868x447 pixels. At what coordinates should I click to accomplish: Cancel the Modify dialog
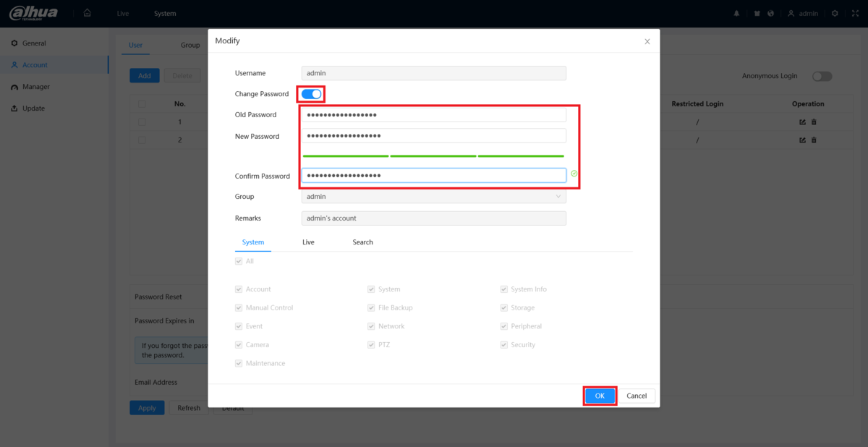point(637,396)
